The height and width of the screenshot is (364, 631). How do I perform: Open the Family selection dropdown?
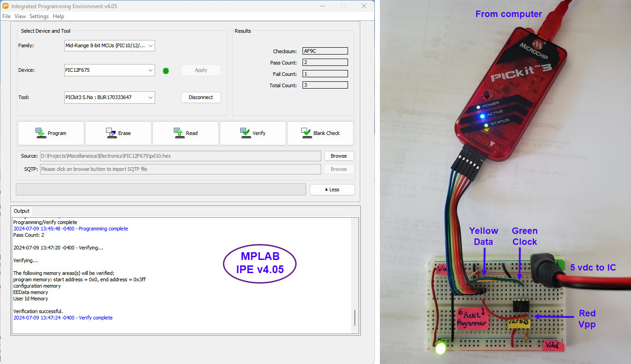coord(150,45)
